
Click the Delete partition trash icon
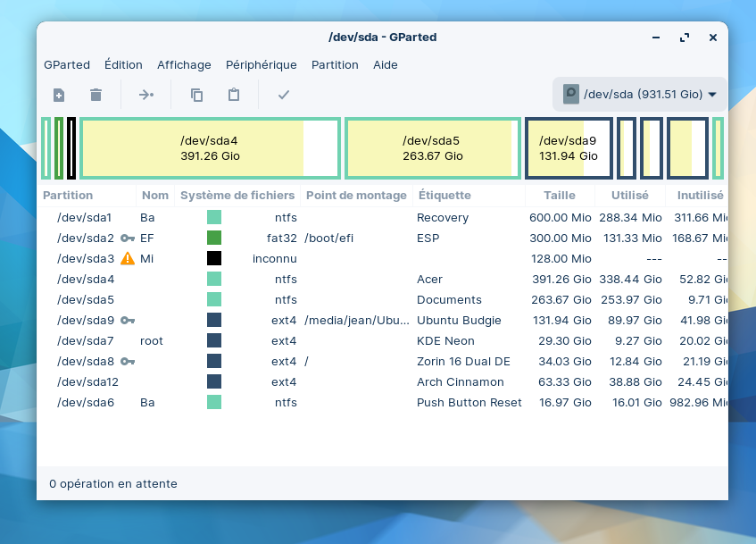pyautogui.click(x=96, y=95)
